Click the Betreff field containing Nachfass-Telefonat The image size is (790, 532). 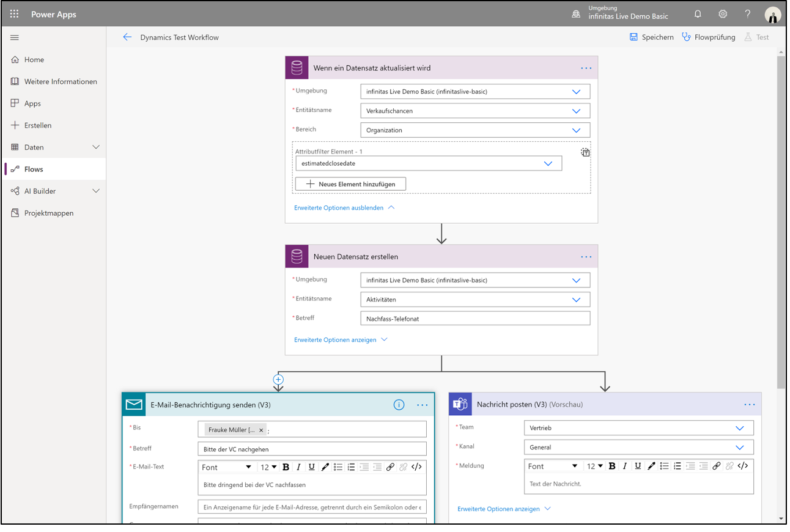(475, 319)
